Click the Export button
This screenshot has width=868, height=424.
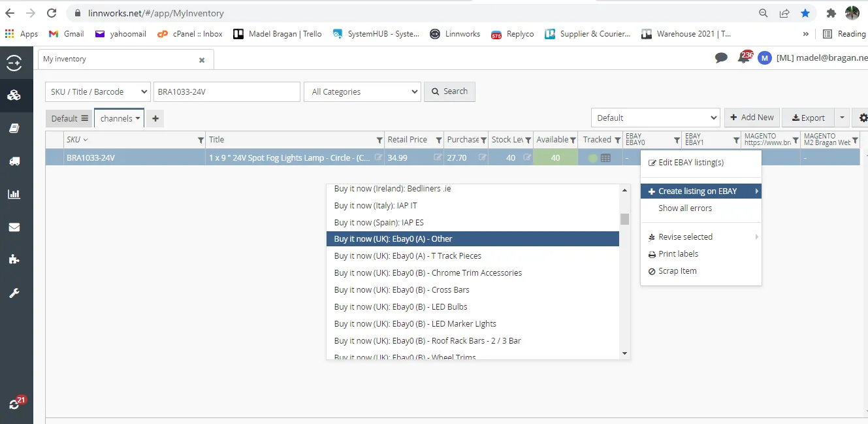click(x=808, y=118)
